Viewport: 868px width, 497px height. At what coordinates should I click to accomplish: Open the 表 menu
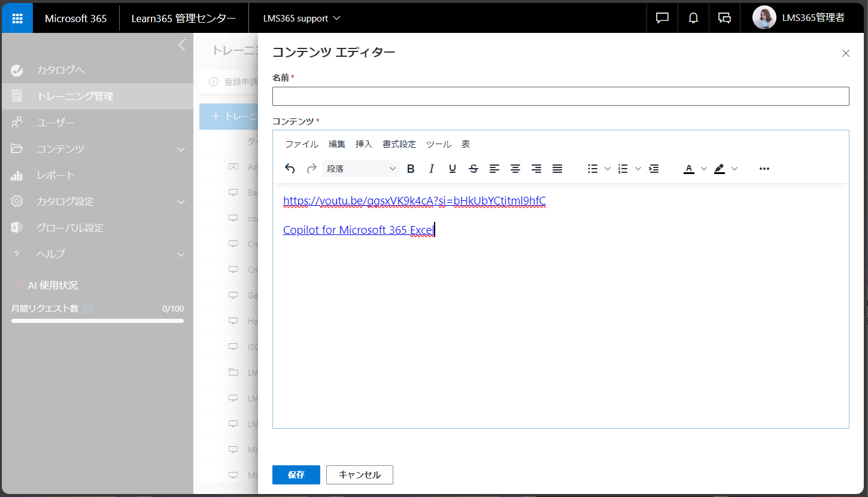[466, 144]
